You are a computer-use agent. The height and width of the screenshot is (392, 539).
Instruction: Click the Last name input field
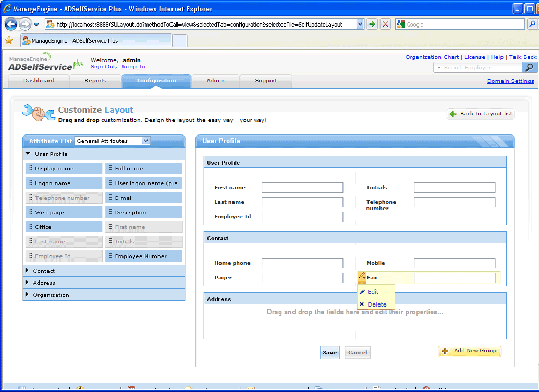click(x=302, y=202)
